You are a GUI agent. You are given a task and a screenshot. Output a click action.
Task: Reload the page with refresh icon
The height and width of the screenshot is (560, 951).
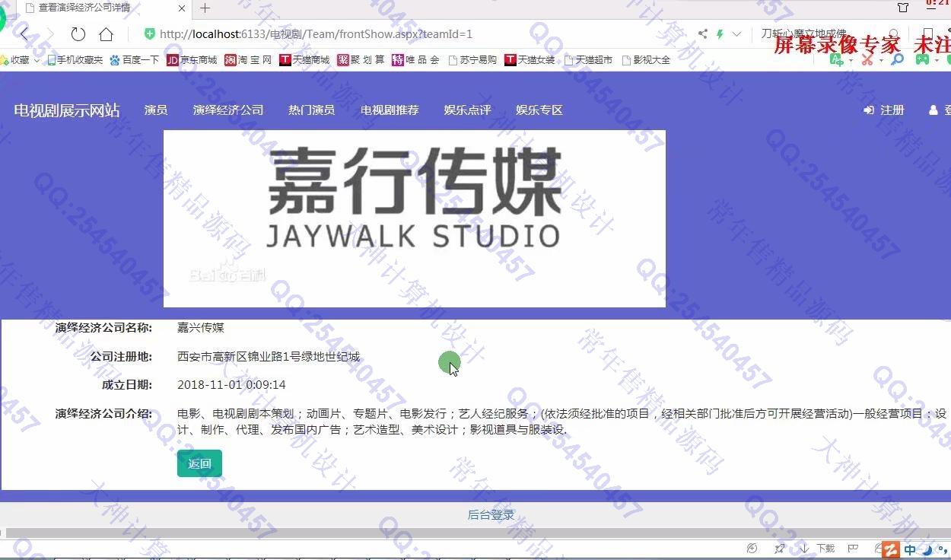point(78,34)
